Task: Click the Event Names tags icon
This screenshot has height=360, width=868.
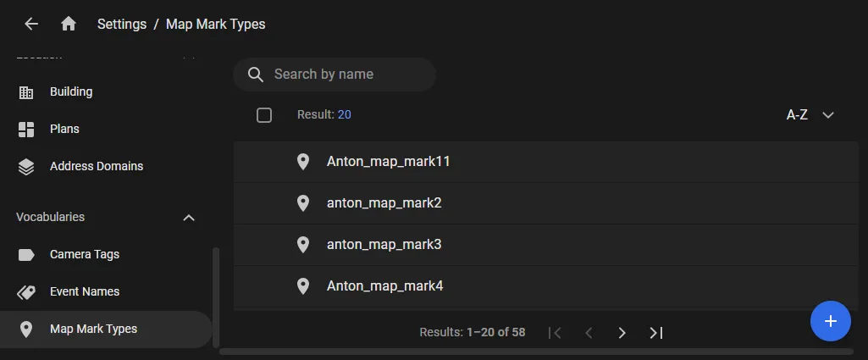Action: pyautogui.click(x=26, y=292)
